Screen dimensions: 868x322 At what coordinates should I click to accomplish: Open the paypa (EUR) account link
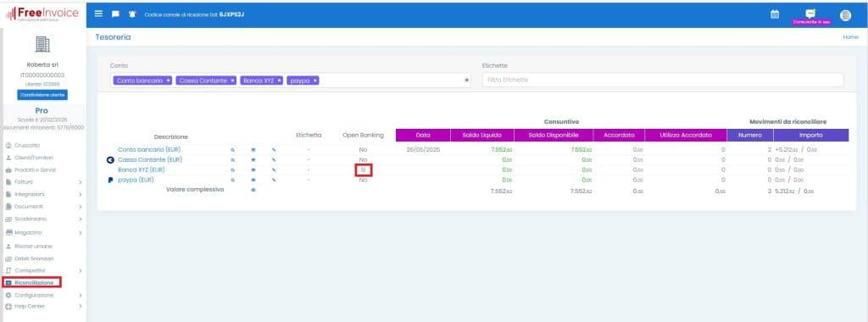pyautogui.click(x=136, y=180)
